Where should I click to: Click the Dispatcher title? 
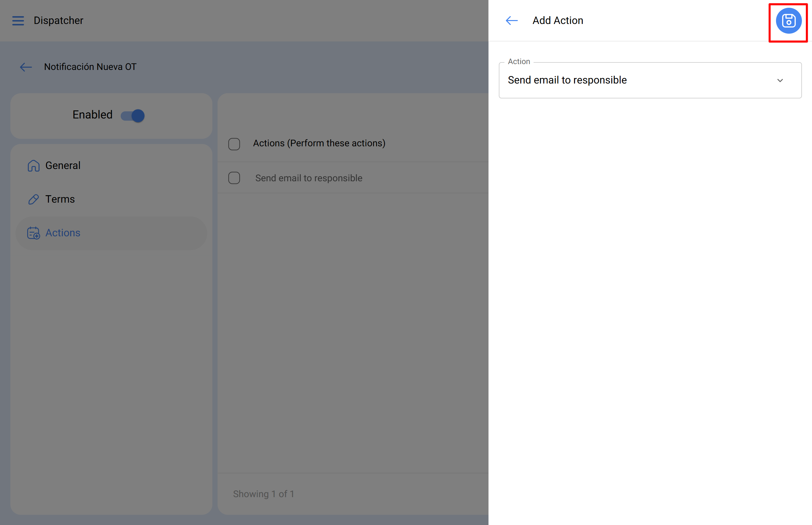point(58,20)
